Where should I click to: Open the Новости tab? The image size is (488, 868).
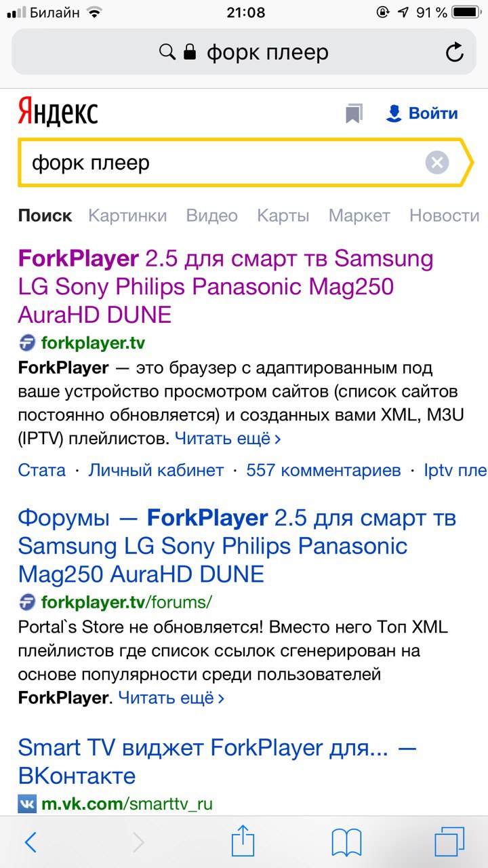tap(445, 216)
